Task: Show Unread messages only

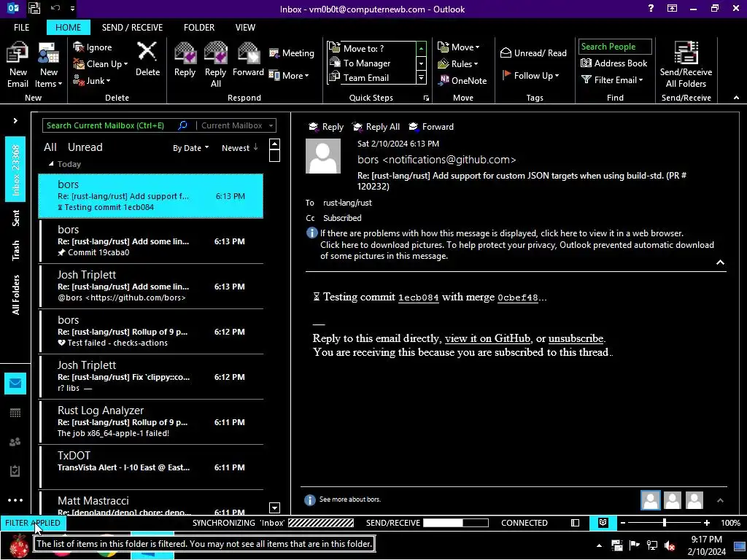Action: (85, 147)
